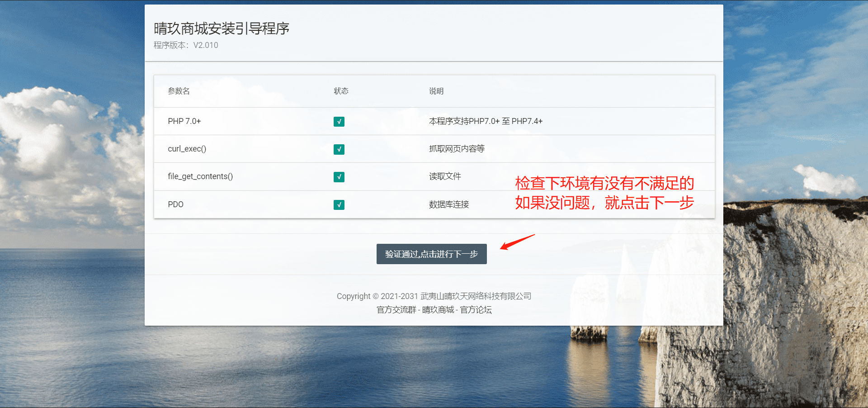Click the PHP 7.0+ status checkmark
Image resolution: width=868 pixels, height=408 pixels.
point(339,122)
